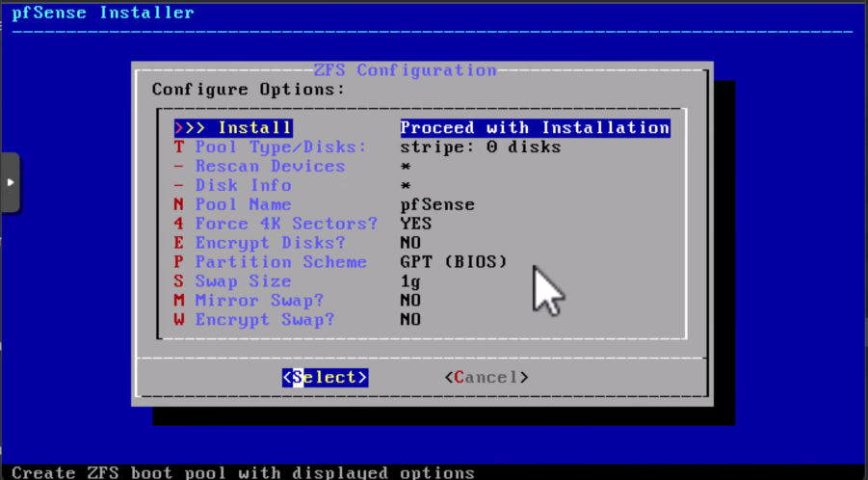Edit the Swap Size option
Screen dimensions: 868x480
pyautogui.click(x=243, y=281)
